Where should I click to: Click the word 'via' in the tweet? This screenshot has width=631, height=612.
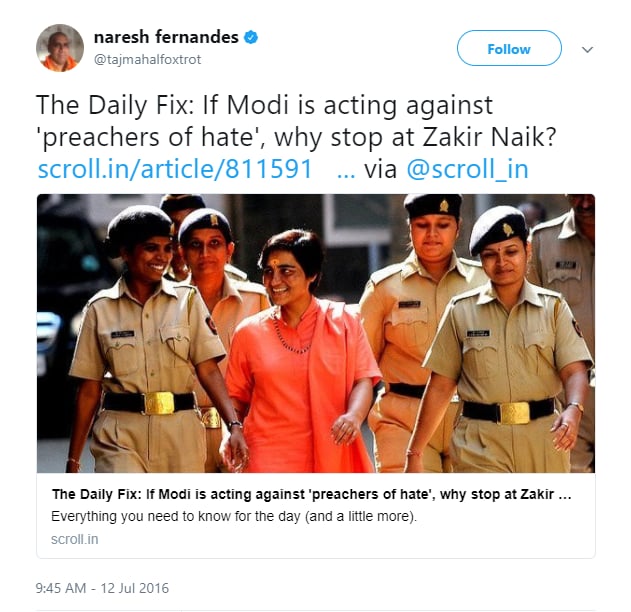pos(380,168)
